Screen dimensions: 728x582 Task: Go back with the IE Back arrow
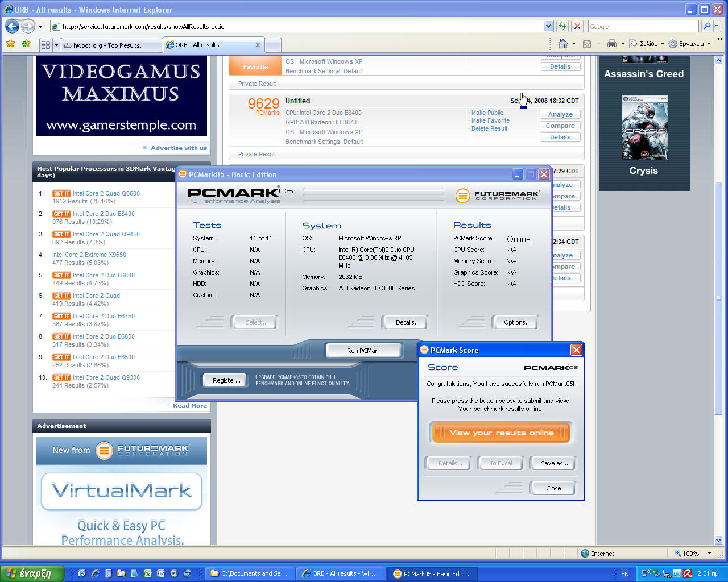tap(12, 26)
